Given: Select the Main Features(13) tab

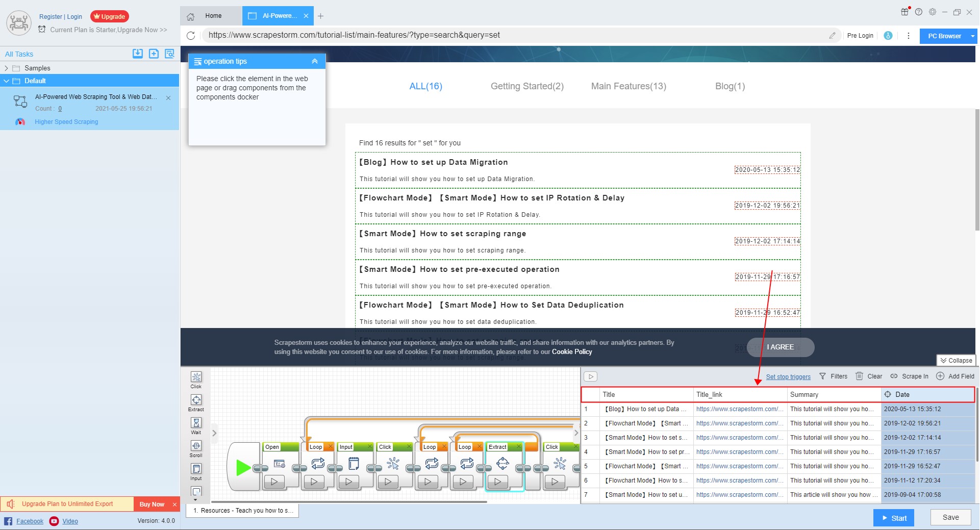Looking at the screenshot, I should pos(629,86).
